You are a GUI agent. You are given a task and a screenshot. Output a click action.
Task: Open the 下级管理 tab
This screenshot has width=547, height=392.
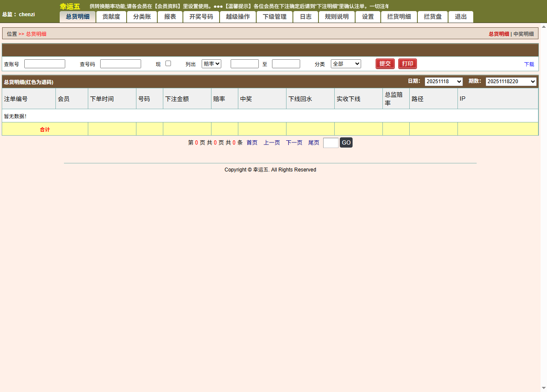pyautogui.click(x=275, y=17)
